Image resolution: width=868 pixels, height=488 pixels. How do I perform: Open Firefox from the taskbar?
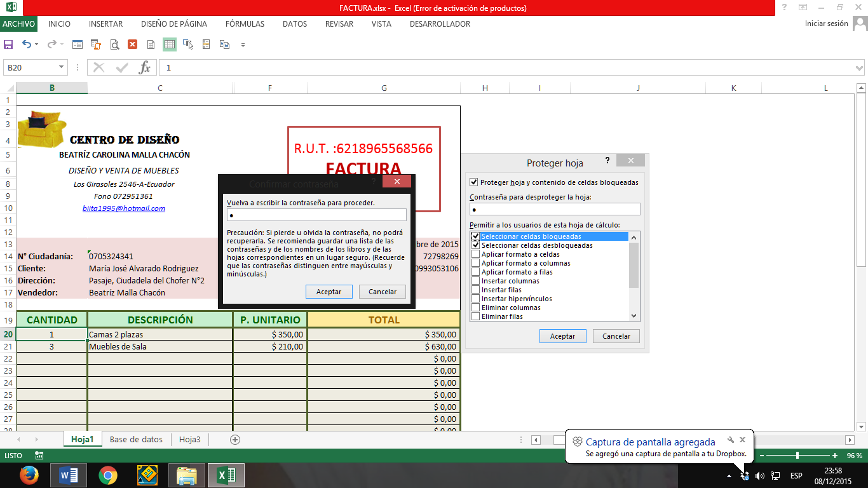[x=29, y=475]
